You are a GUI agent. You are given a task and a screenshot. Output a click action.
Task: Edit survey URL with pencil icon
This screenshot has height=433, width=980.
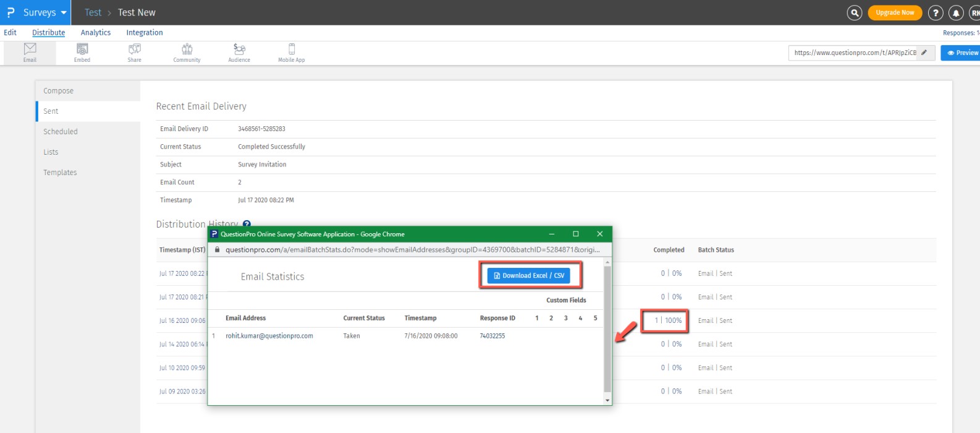click(924, 53)
